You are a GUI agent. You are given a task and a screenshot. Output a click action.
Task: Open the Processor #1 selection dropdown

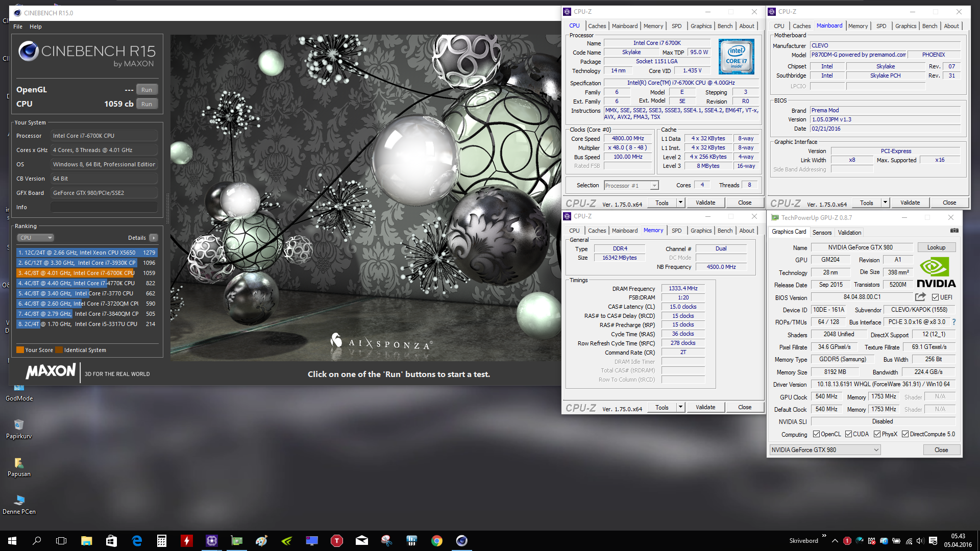coord(631,186)
